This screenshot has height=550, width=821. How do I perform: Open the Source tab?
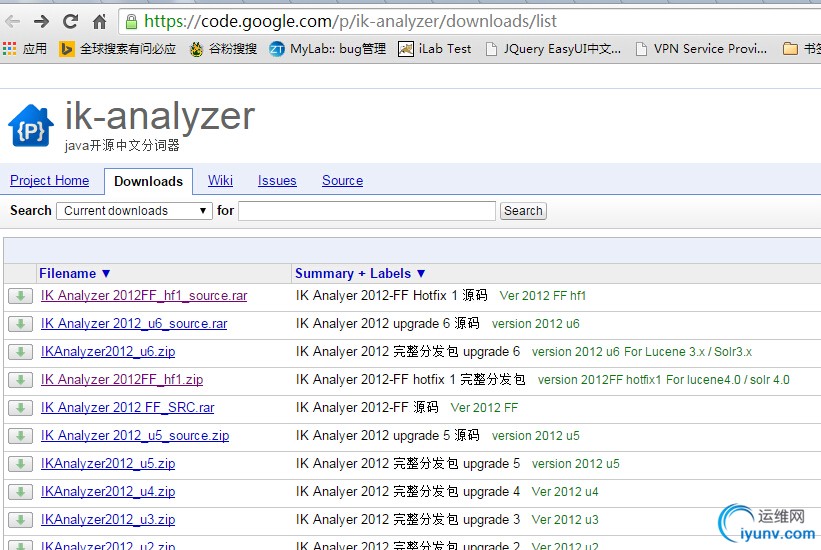[342, 181]
